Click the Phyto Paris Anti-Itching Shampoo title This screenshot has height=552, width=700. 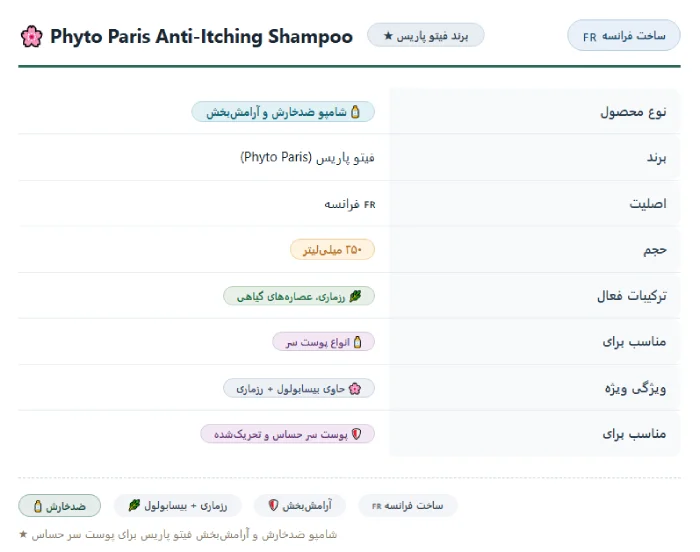pyautogui.click(x=201, y=37)
